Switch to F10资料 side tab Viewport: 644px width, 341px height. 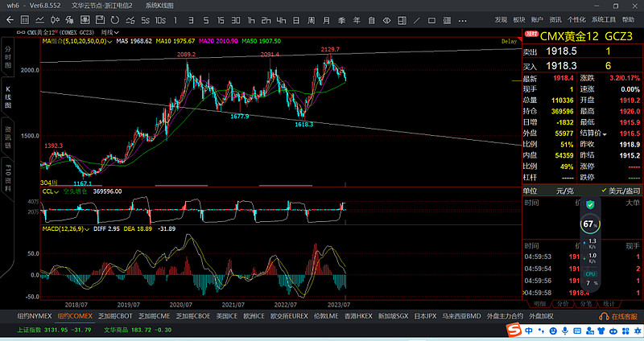(8, 177)
